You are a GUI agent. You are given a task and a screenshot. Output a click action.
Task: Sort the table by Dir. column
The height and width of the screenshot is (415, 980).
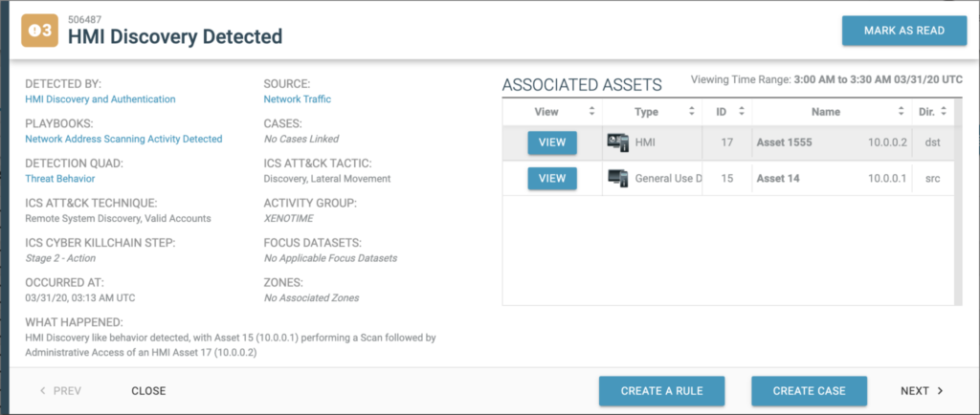[943, 112]
